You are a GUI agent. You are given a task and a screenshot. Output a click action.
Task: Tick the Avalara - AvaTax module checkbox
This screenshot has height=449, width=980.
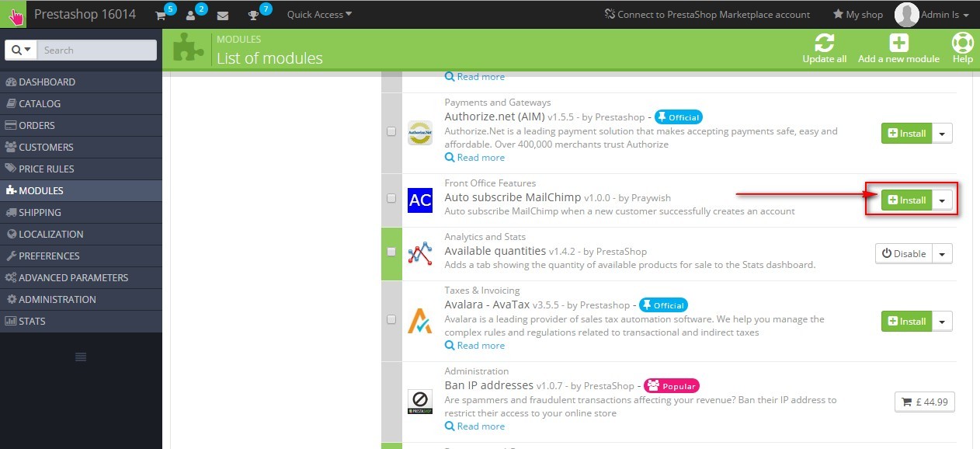point(391,319)
